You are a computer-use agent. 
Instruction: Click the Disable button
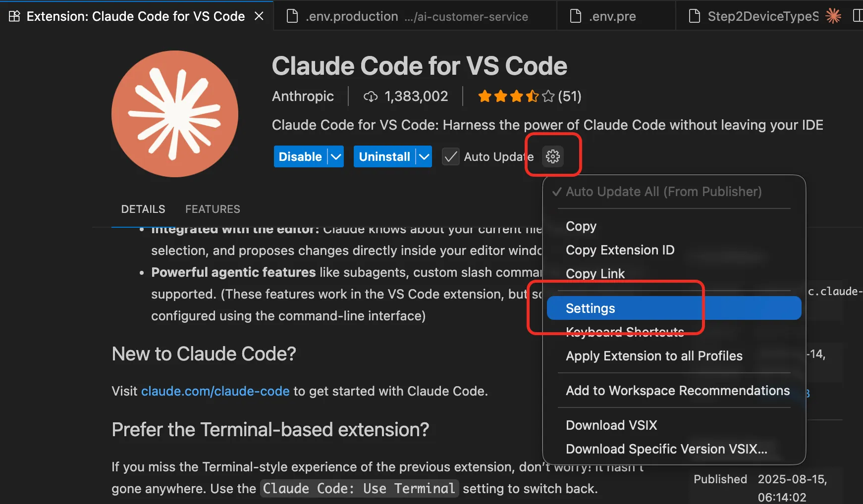300,157
